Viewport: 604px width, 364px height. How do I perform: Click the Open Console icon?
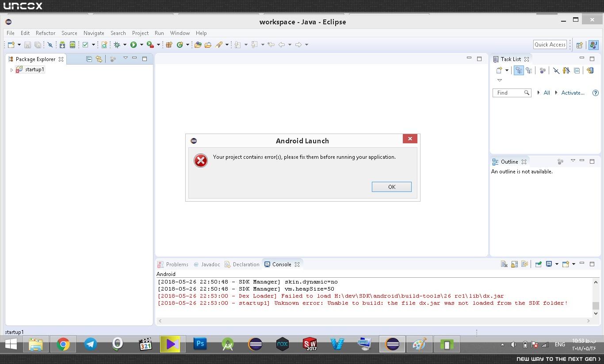(566, 264)
